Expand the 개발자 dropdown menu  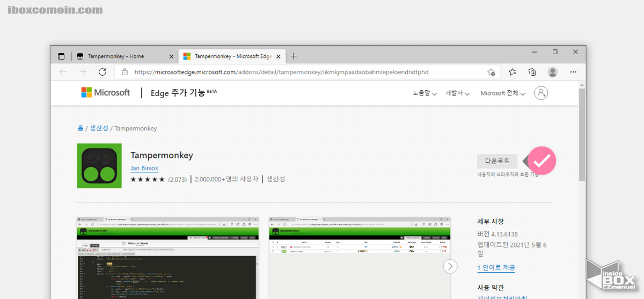tap(457, 93)
